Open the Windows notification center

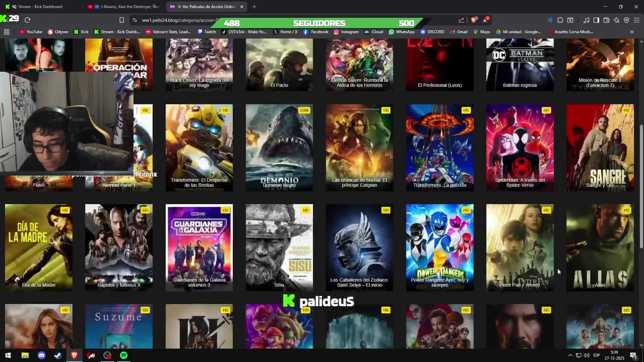[633, 355]
